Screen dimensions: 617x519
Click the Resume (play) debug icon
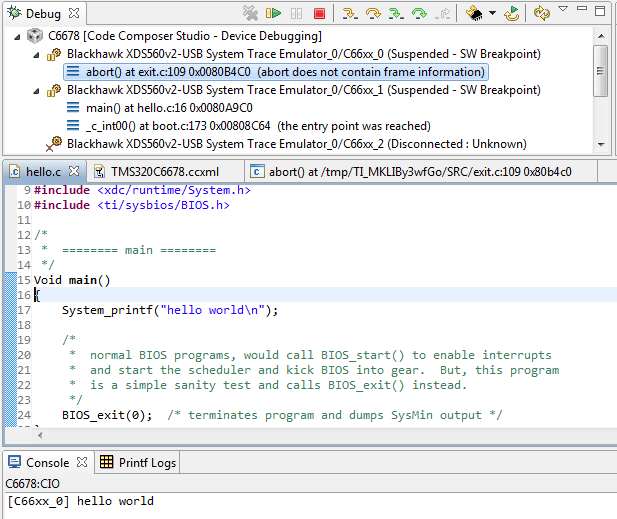point(273,13)
